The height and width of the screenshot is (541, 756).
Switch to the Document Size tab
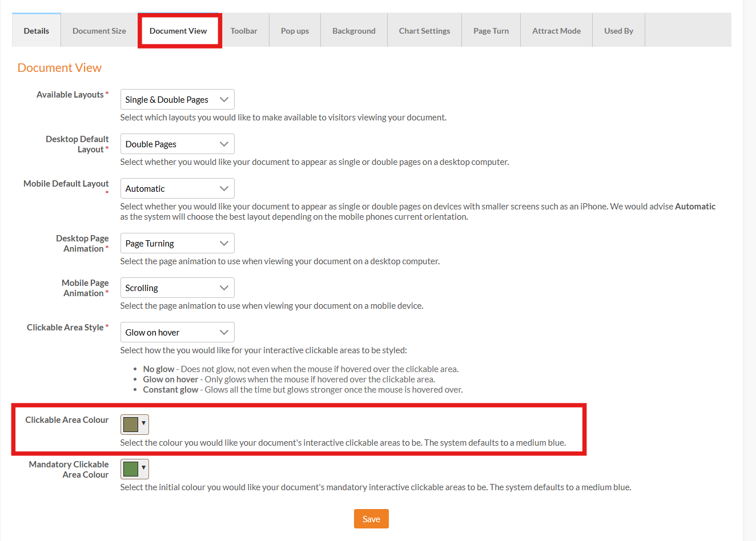(x=99, y=31)
